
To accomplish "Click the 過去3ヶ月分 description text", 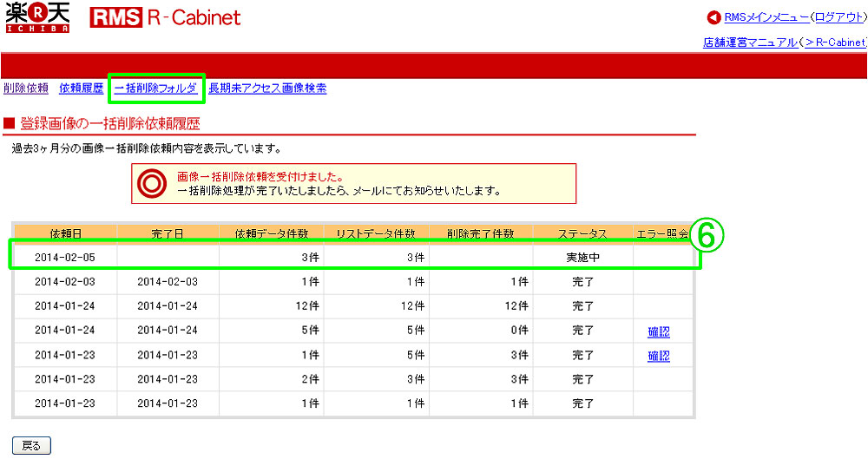I will 147,148.
